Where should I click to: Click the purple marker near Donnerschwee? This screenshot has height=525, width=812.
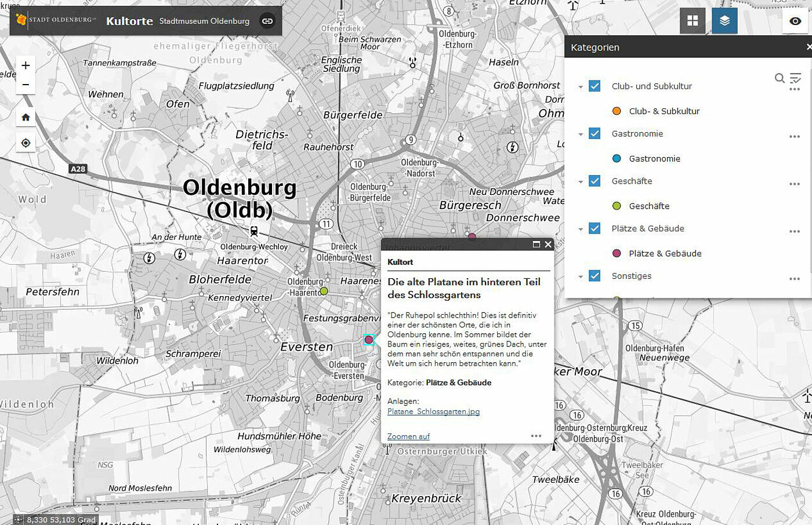click(472, 236)
